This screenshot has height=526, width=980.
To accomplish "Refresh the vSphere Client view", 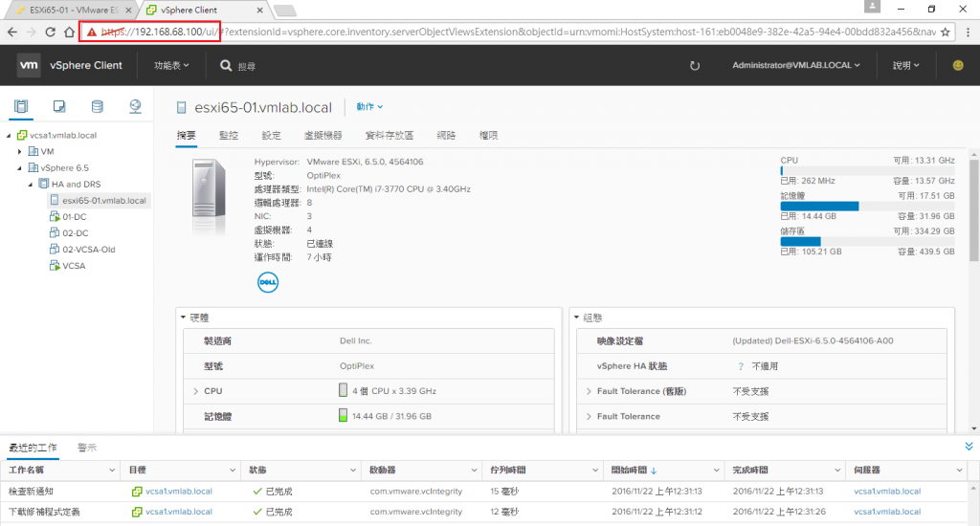I will [695, 66].
